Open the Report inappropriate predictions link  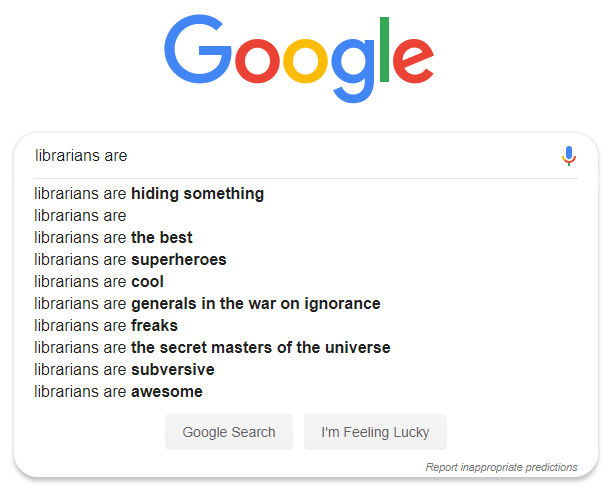pos(501,467)
